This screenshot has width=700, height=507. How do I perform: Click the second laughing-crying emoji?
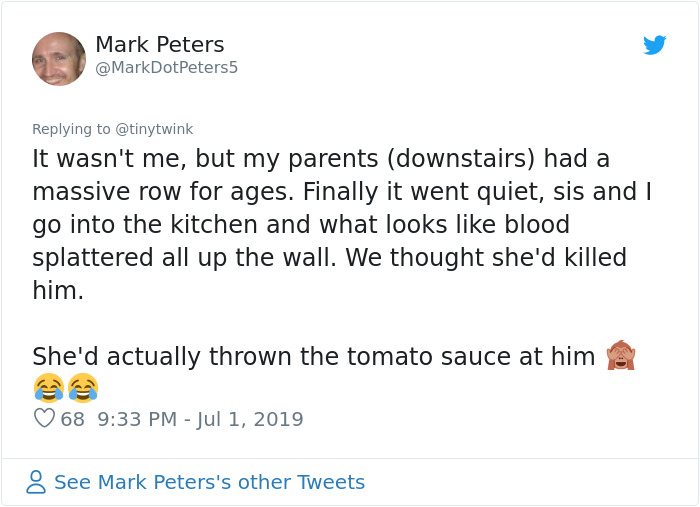pyautogui.click(x=83, y=387)
